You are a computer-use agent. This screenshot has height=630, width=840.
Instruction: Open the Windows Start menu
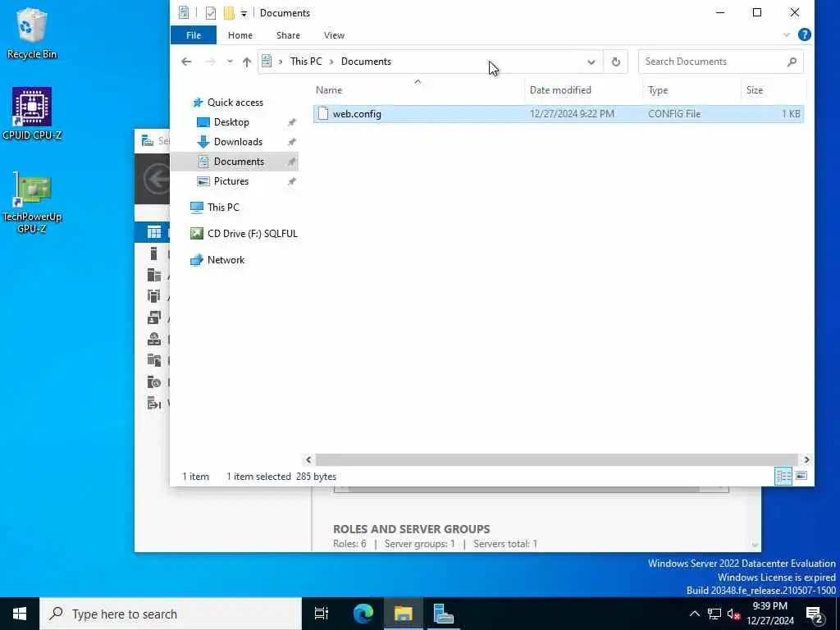click(x=20, y=614)
